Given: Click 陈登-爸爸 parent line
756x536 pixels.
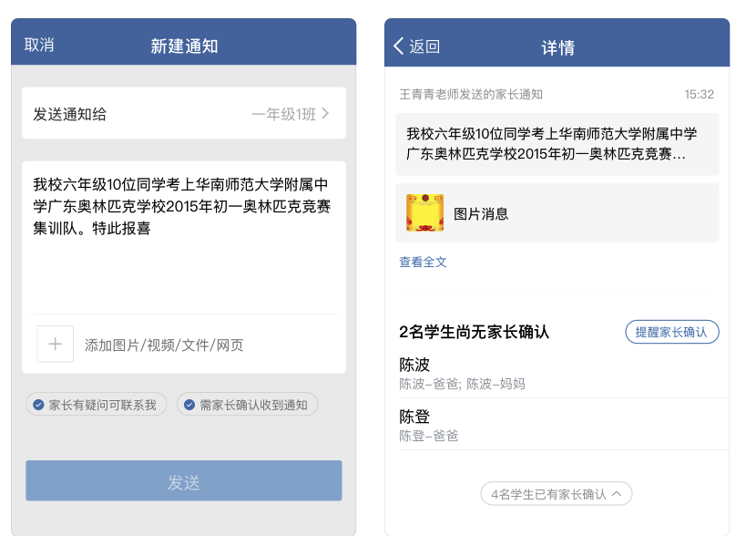Looking at the screenshot, I should click(429, 436).
